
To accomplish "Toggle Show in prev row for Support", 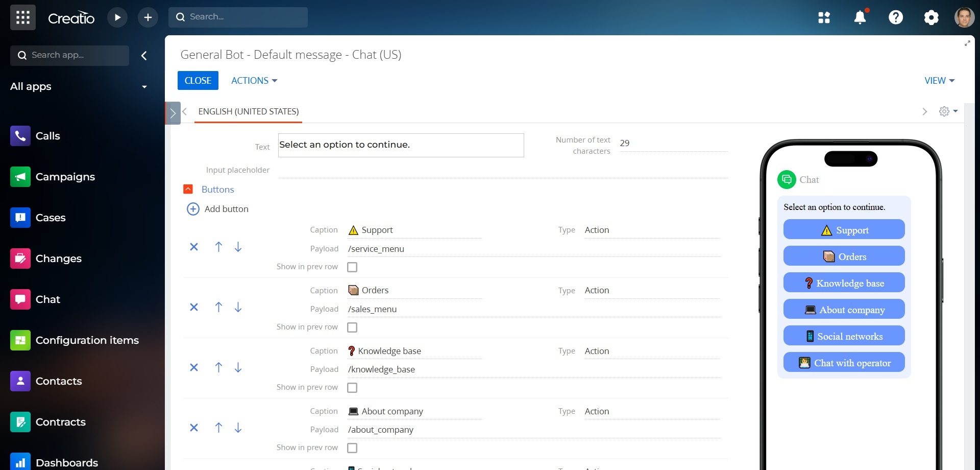I will pyautogui.click(x=352, y=267).
